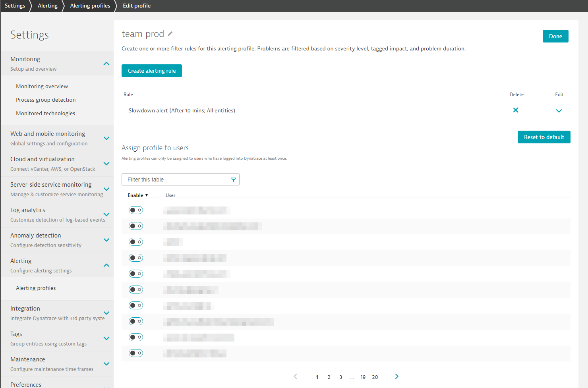Jump to page 20 of users

click(375, 377)
